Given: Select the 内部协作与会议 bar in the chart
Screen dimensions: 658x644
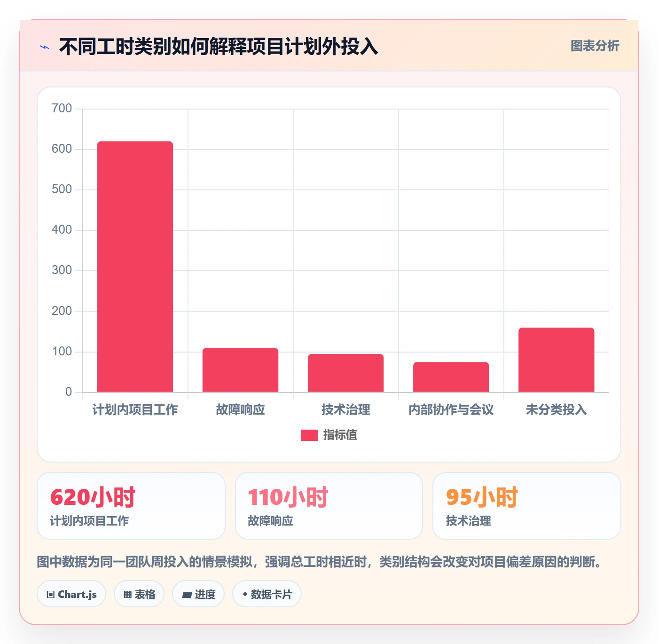Looking at the screenshot, I should point(451,377).
